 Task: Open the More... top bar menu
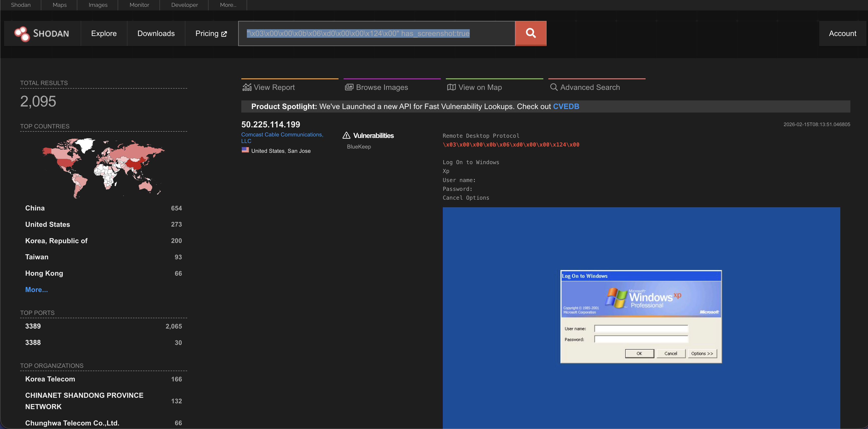tap(228, 5)
